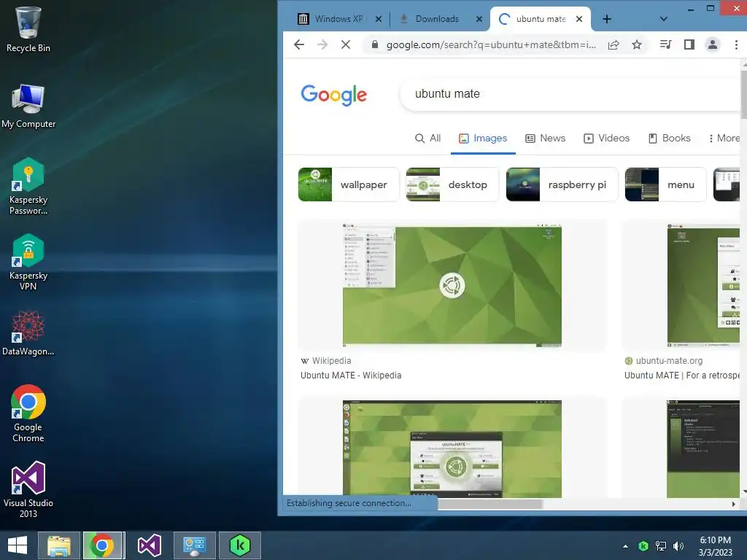Image resolution: width=747 pixels, height=560 pixels.
Task: Open the dark terminal desktop thumbnail
Action: point(703,448)
